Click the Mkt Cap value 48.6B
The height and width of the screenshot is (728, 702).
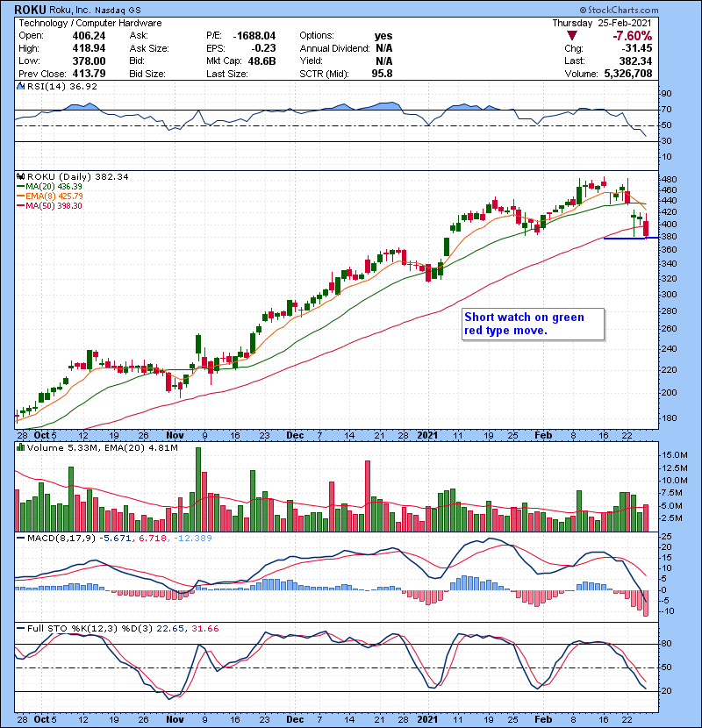[x=261, y=61]
